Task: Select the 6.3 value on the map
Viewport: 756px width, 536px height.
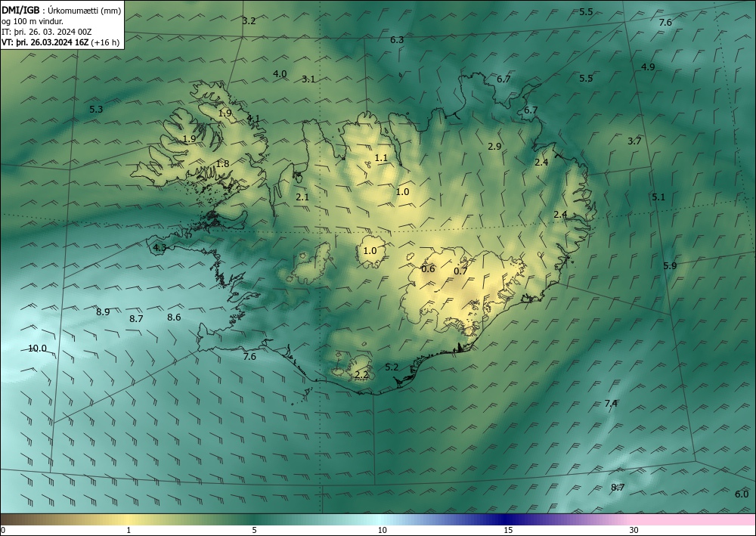Action: tap(397, 40)
